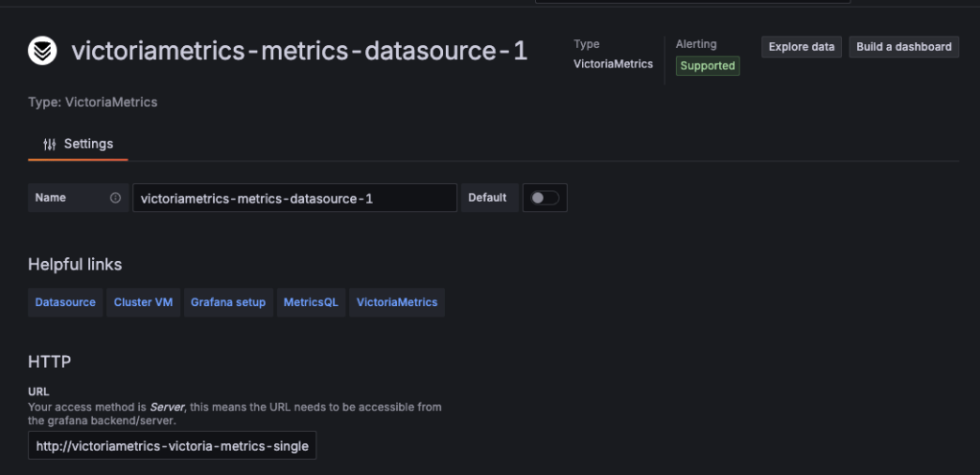The width and height of the screenshot is (980, 475).
Task: Click the HTTP section heading
Action: [x=49, y=362]
